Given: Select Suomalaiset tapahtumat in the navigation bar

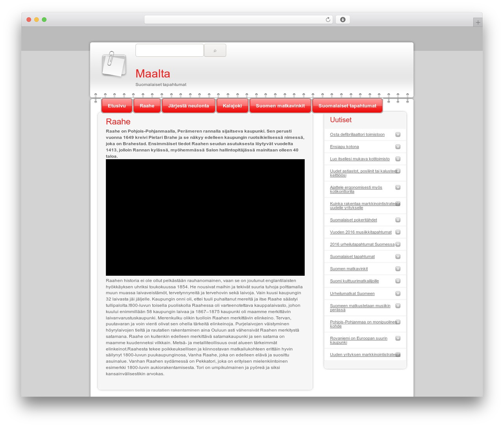Looking at the screenshot, I should point(347,106).
